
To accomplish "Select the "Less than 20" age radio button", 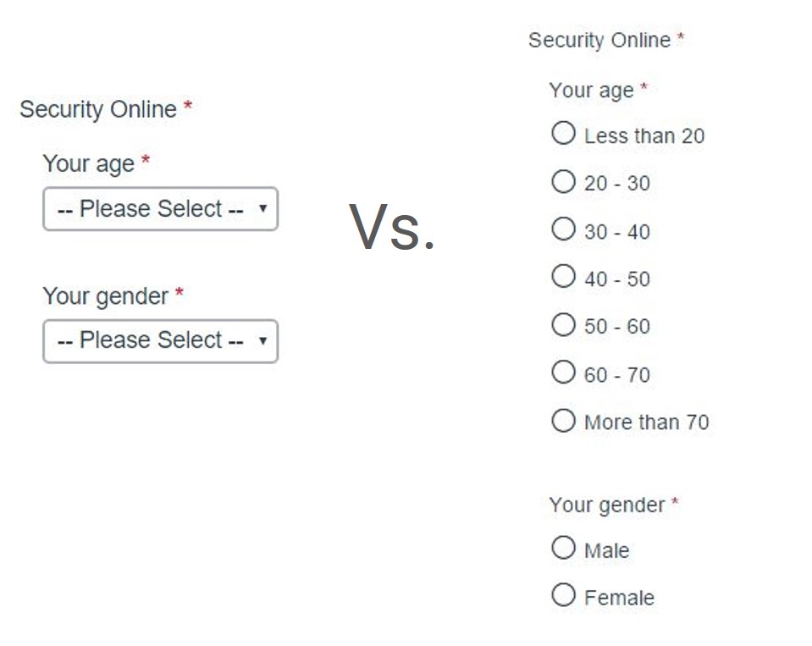I will pos(563,134).
